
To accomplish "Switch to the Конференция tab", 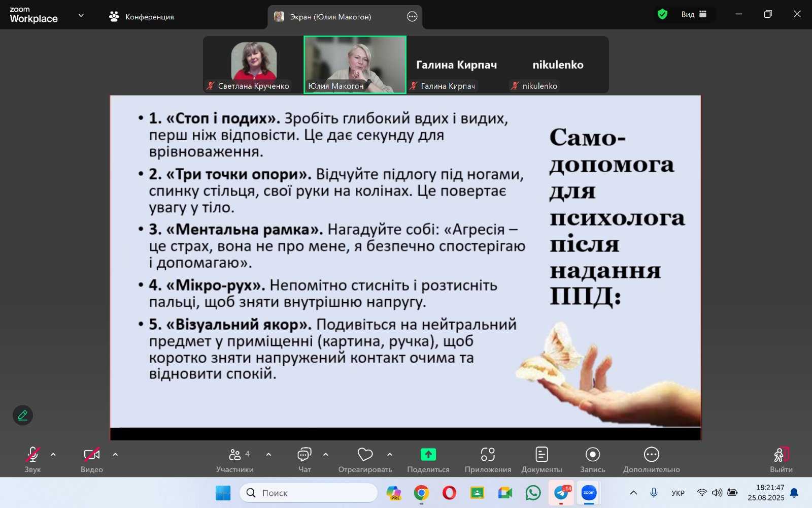I will (142, 17).
